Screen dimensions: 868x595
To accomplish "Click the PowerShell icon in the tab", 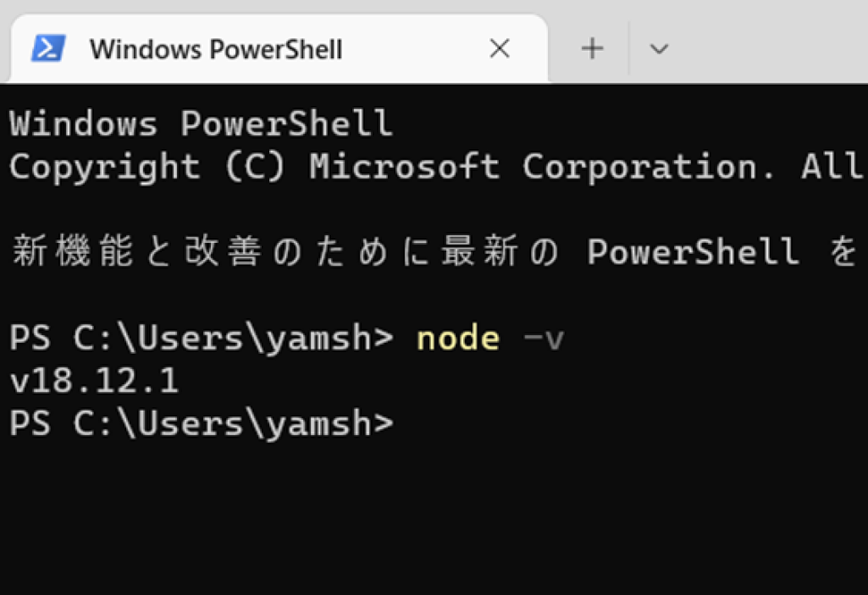I will [49, 48].
